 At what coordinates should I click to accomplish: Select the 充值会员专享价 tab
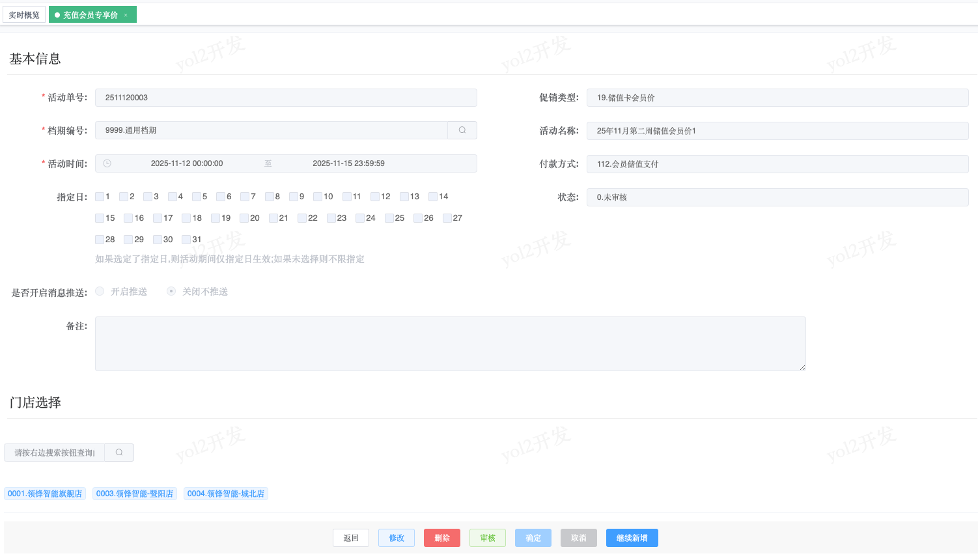[x=90, y=15]
